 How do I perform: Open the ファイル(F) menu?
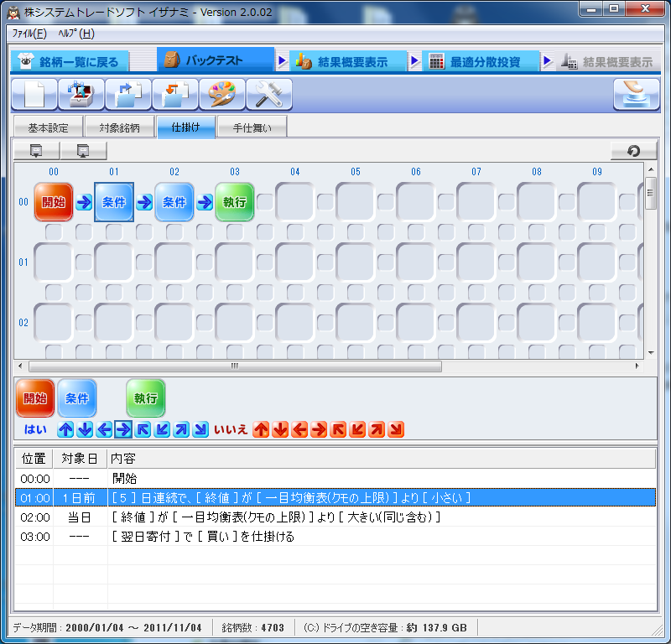pos(29,34)
